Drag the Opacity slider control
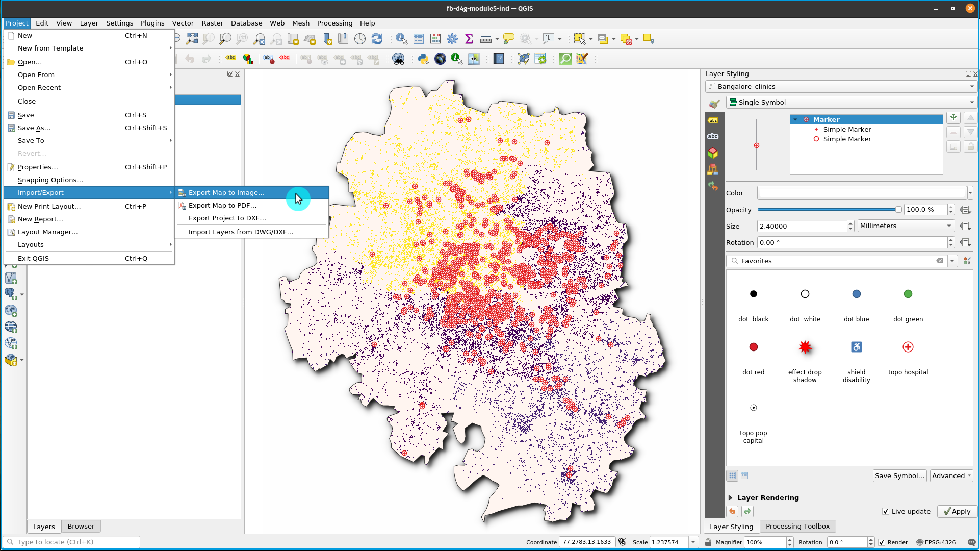The image size is (980, 551). [897, 210]
